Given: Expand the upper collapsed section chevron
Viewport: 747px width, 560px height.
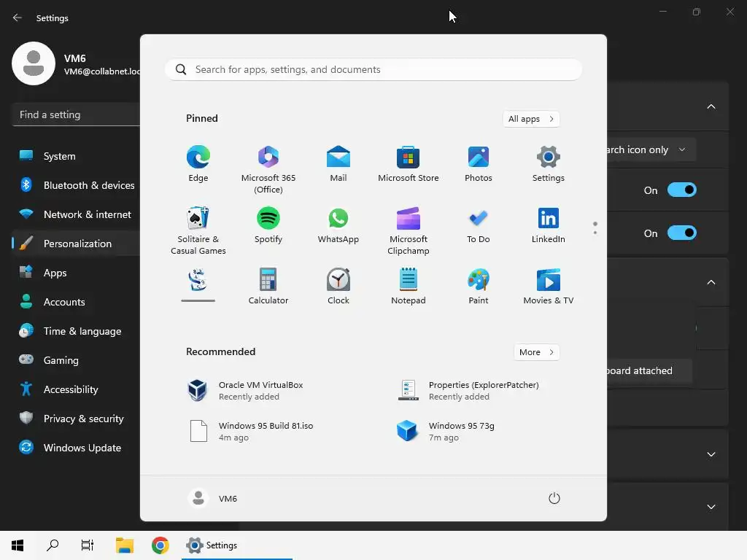Looking at the screenshot, I should coord(711,454).
